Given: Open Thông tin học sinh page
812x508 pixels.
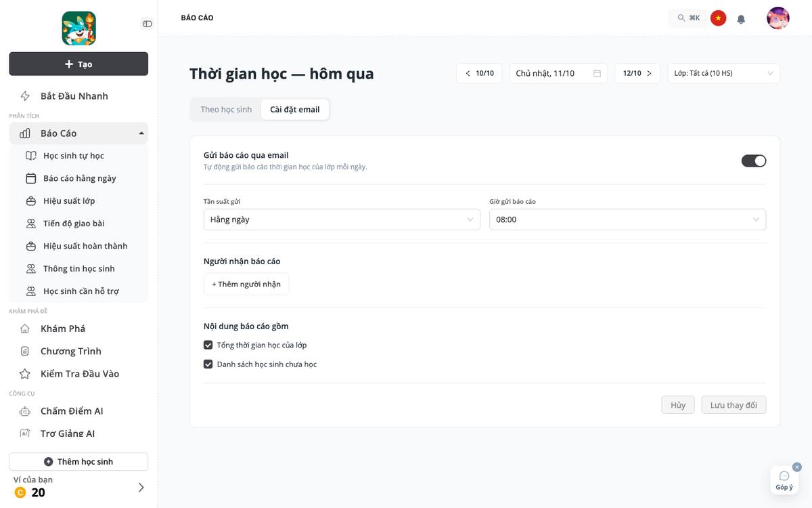Looking at the screenshot, I should point(78,269).
